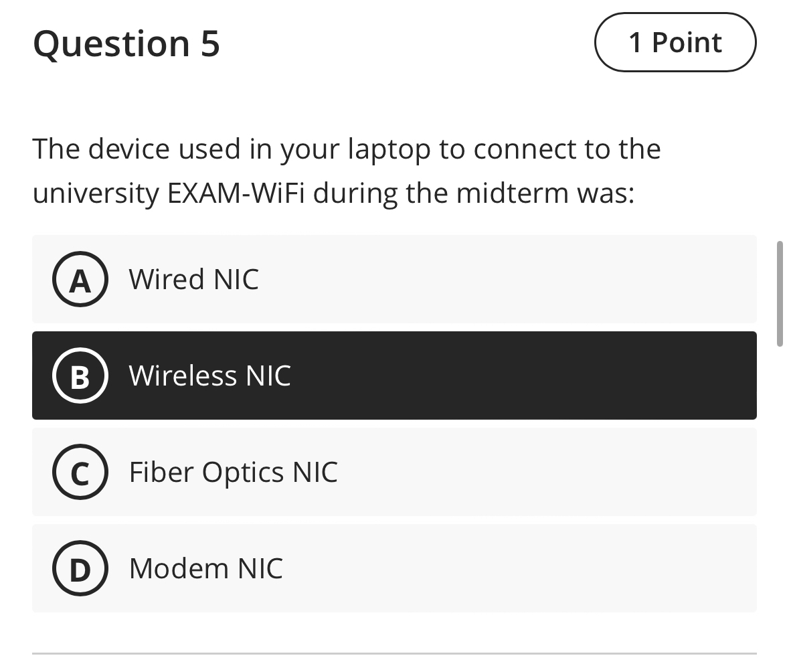Click the letter icon beside Wired NIC
The height and width of the screenshot is (672, 789).
point(80,279)
